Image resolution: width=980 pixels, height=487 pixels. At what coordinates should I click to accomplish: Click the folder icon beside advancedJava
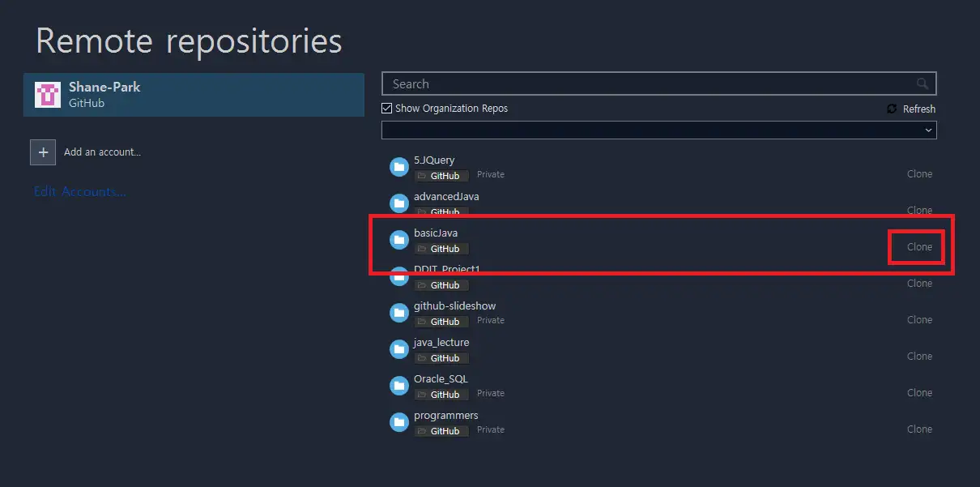pyautogui.click(x=398, y=203)
